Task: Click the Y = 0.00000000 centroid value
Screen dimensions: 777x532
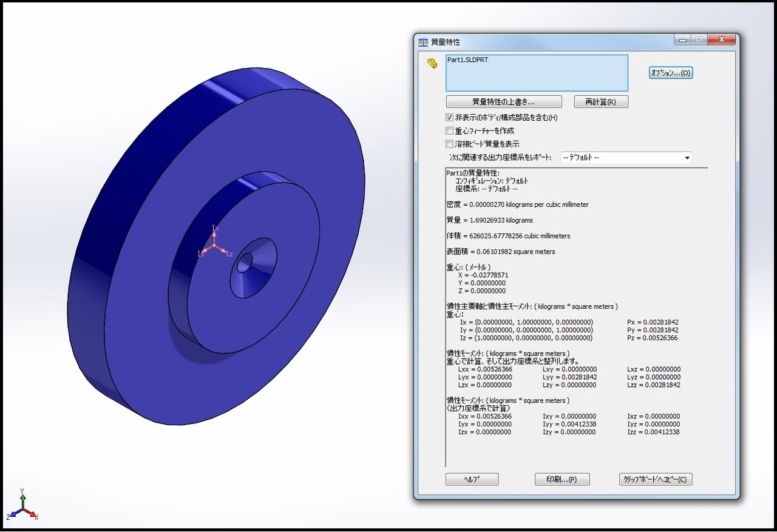Action: (482, 283)
